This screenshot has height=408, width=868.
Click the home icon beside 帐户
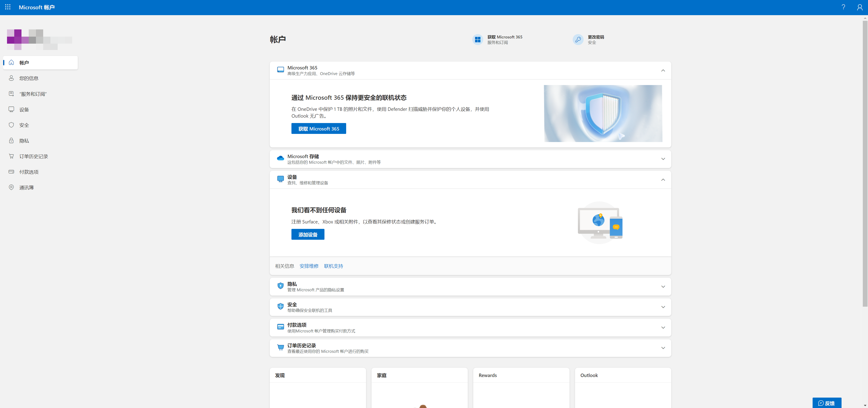point(12,62)
